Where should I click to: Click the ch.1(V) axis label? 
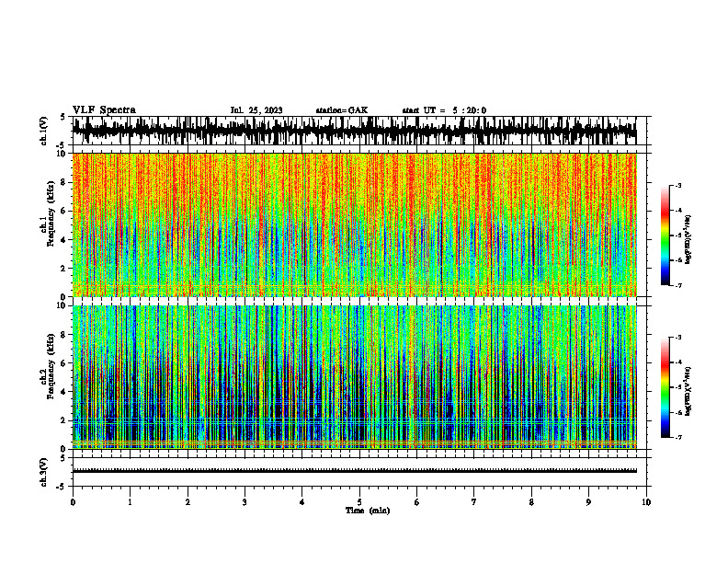[x=44, y=131]
